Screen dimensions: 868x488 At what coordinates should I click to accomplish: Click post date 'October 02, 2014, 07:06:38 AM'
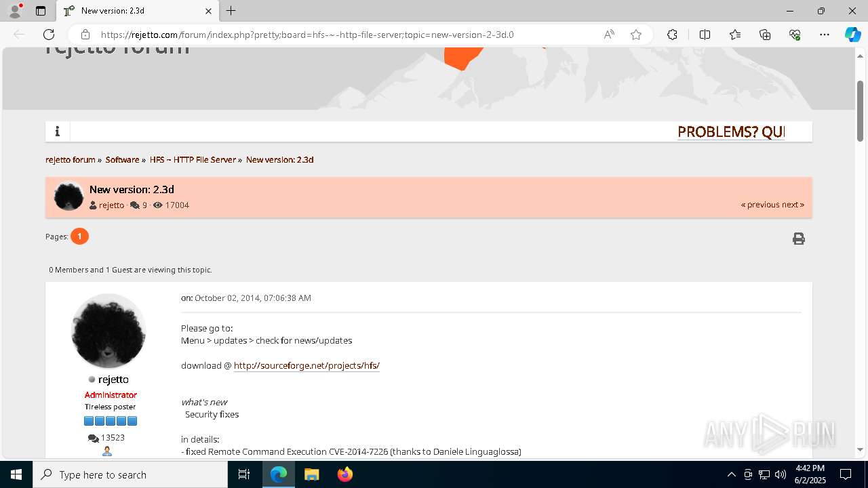click(253, 298)
